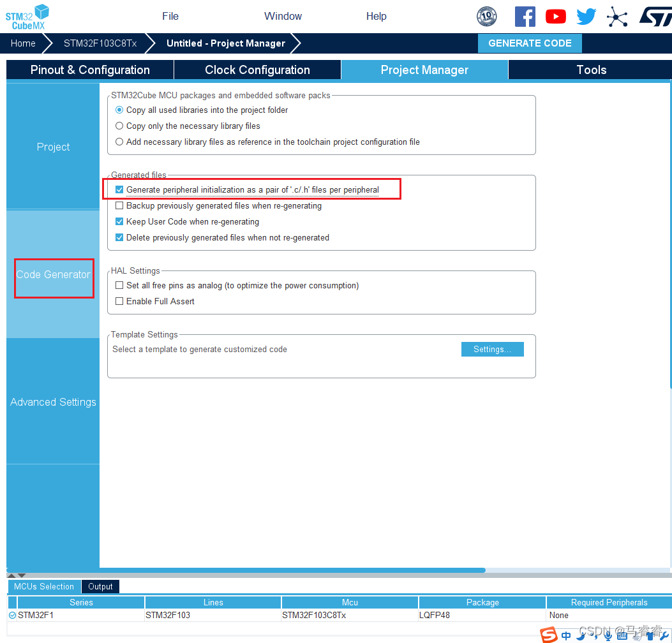Click the down arrow above MCUs Selection

coord(22,575)
